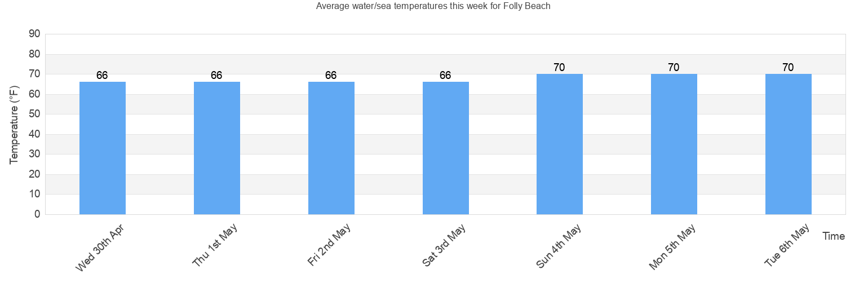
Task: Click the Fri 2nd May date label
Action: (330, 245)
